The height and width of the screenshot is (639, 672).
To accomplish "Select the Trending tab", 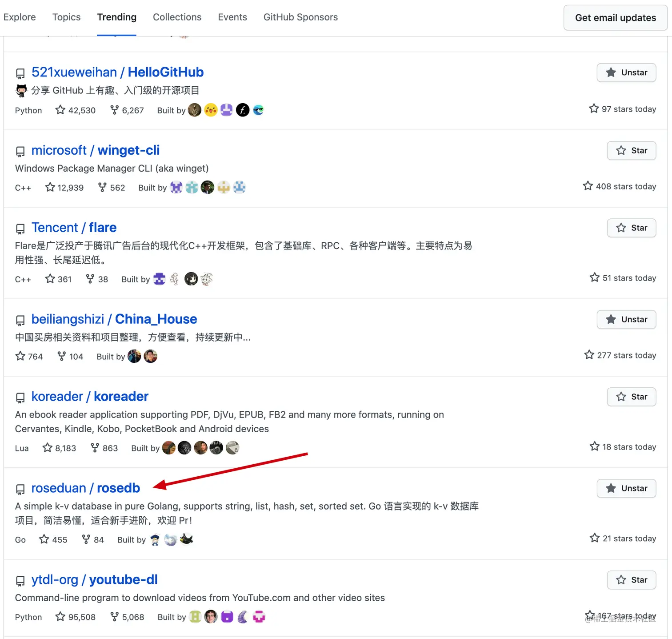I will click(x=117, y=17).
